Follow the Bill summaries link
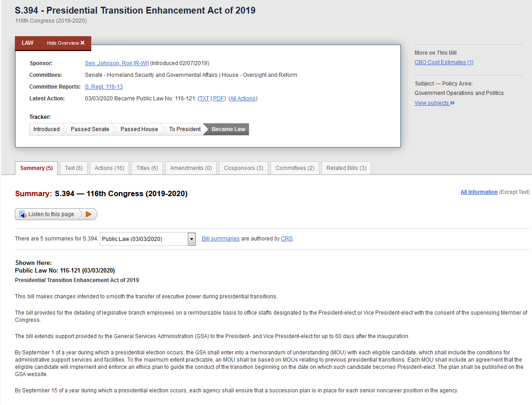This screenshot has height=405, width=532. (x=220, y=239)
